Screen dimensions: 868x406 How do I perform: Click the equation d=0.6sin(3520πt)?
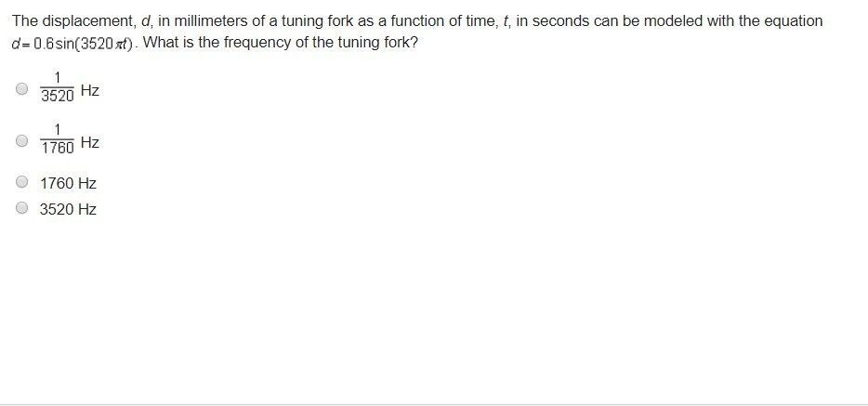pyautogui.click(x=73, y=45)
